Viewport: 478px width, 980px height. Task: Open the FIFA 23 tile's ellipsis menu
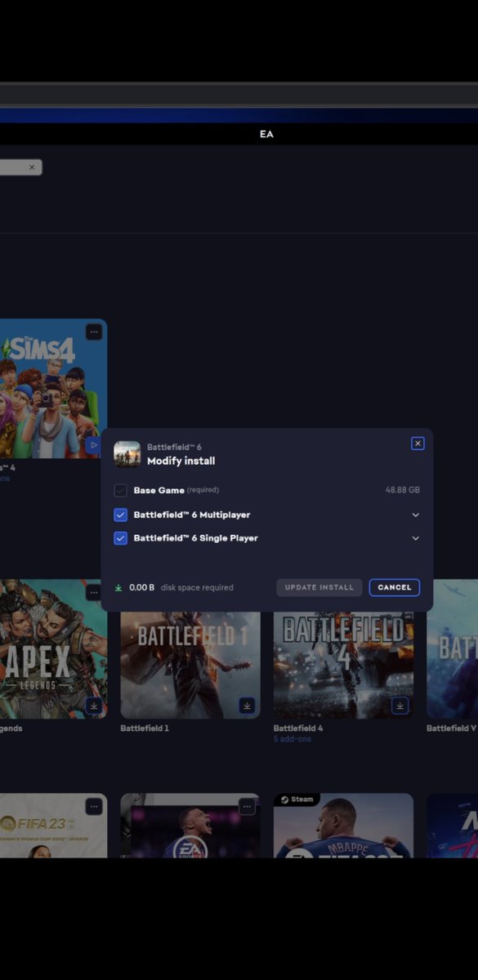pos(94,807)
